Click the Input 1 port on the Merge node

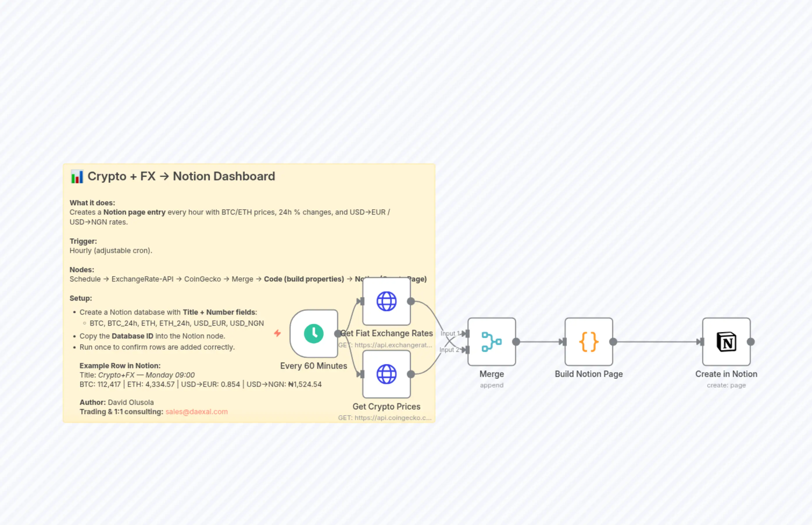467,333
